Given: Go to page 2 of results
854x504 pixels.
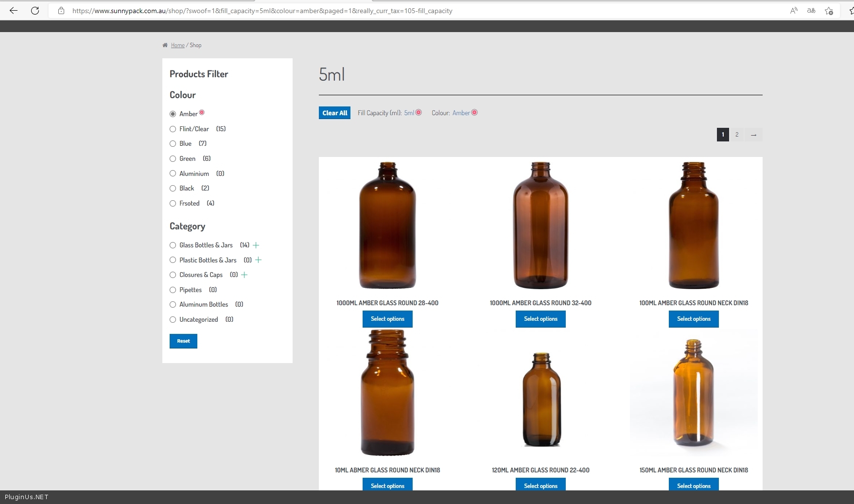Looking at the screenshot, I should (x=737, y=135).
